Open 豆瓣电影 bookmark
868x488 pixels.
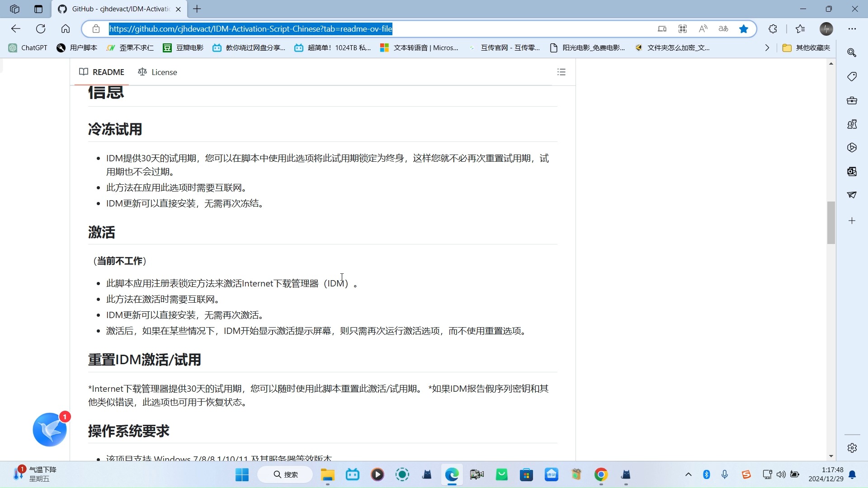(184, 48)
